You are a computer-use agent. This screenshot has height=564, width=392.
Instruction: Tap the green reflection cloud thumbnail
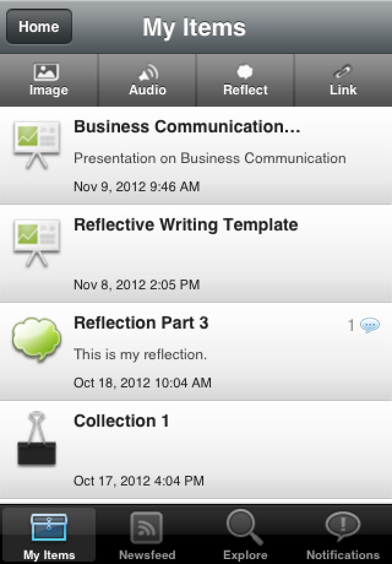click(x=36, y=339)
